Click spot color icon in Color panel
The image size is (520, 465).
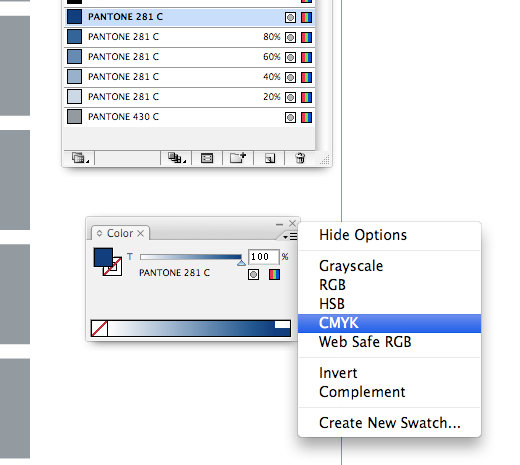(253, 275)
